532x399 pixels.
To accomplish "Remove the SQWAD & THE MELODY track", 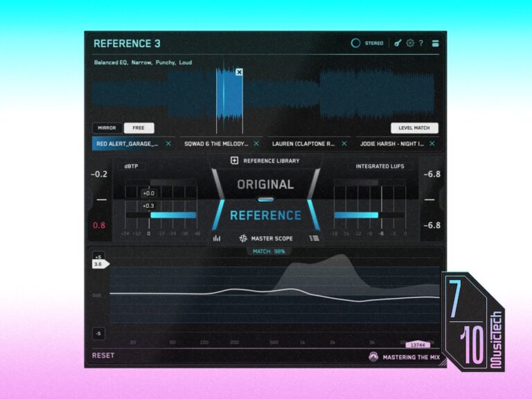I will tap(256, 144).
